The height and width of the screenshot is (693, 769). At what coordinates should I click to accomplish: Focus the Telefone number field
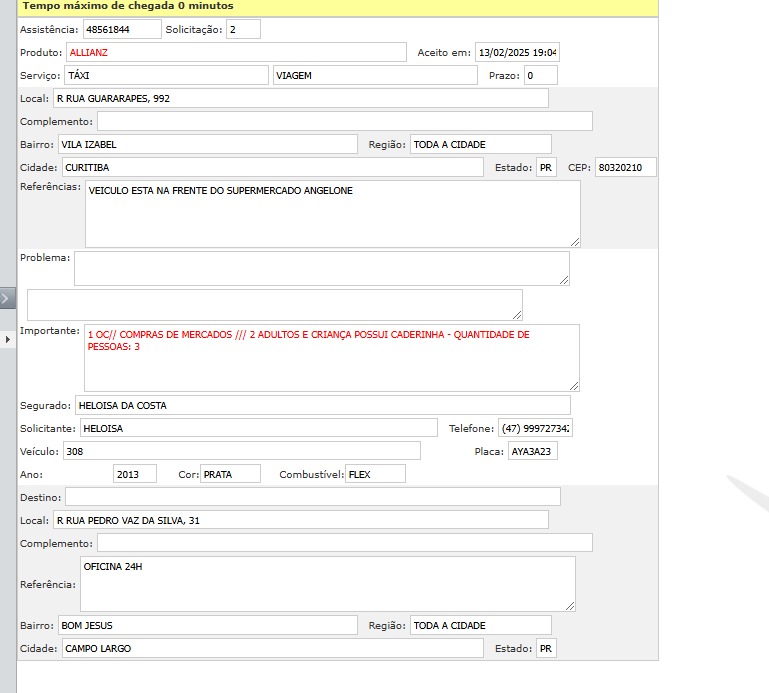point(535,428)
